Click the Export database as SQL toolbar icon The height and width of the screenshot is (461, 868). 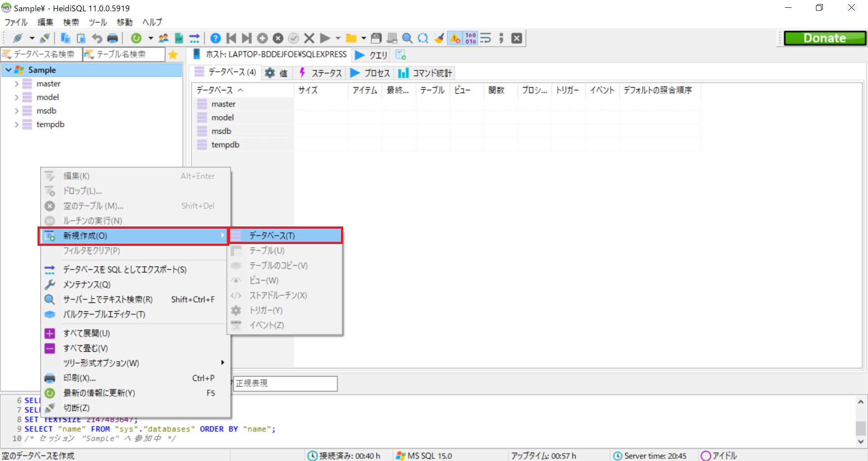[x=194, y=38]
